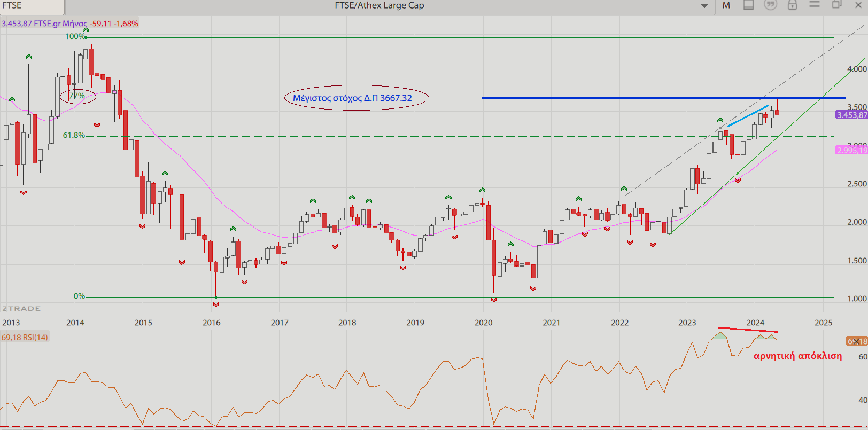Click the 1.000 price axis label
868x430 pixels.
tap(857, 299)
